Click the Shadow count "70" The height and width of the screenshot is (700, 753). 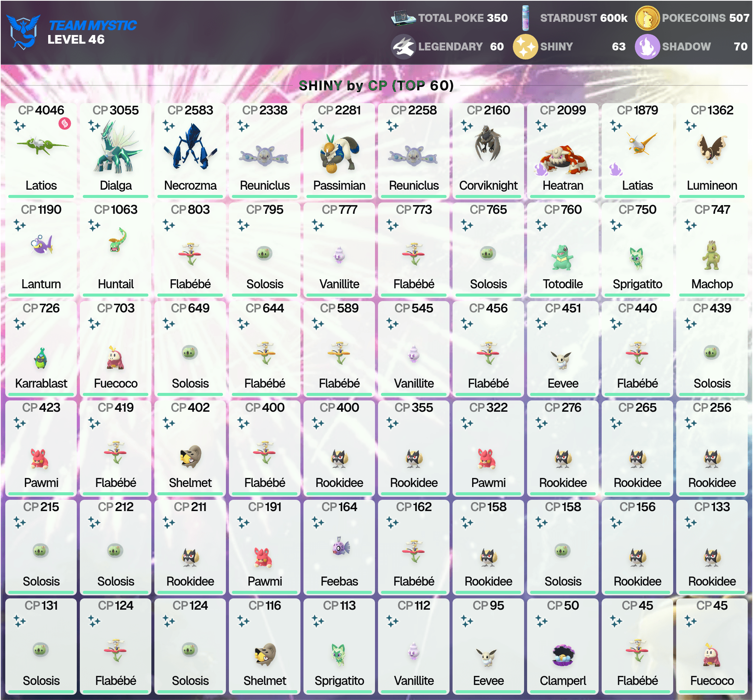pos(741,47)
